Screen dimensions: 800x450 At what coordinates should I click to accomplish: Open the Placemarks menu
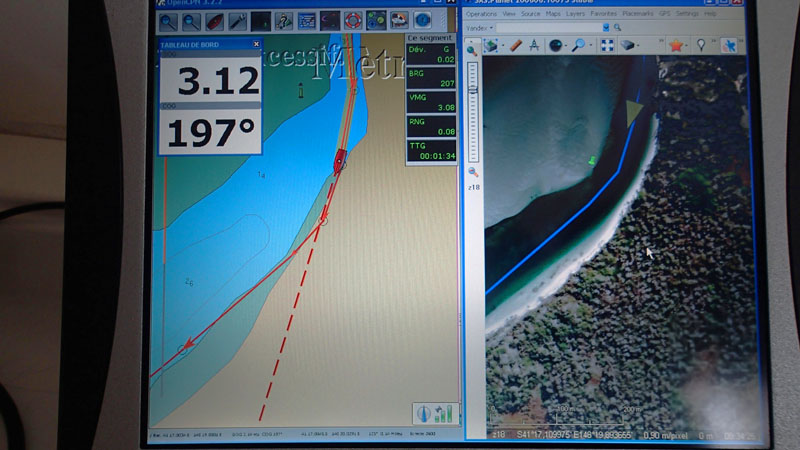click(638, 14)
